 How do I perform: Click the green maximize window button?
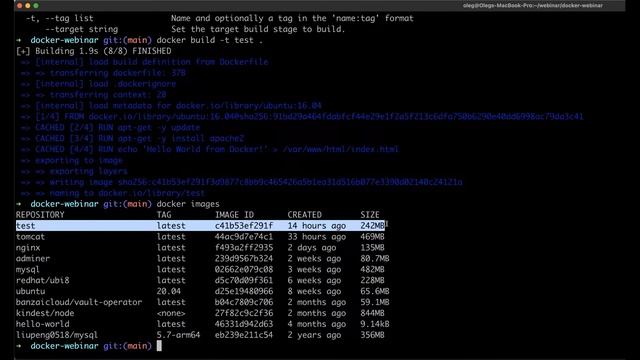[36, 6]
